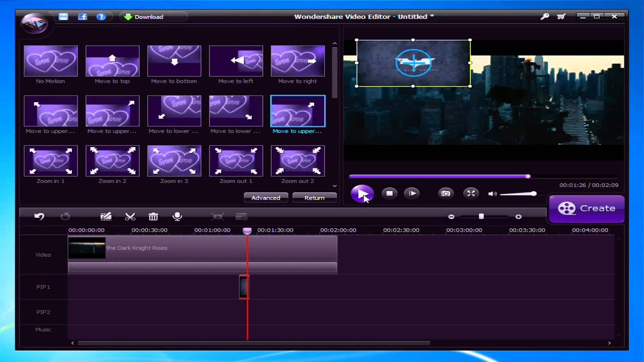Open the edit clip icon

click(106, 217)
